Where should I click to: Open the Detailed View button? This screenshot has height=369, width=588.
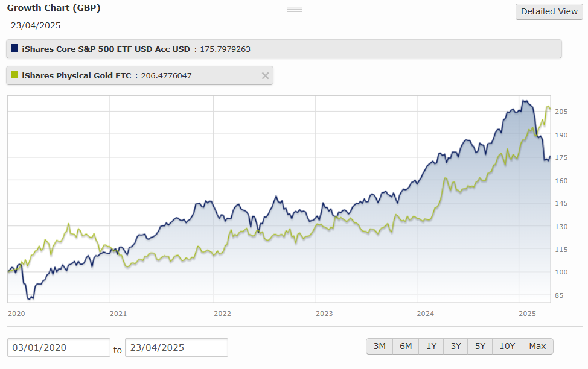[549, 11]
